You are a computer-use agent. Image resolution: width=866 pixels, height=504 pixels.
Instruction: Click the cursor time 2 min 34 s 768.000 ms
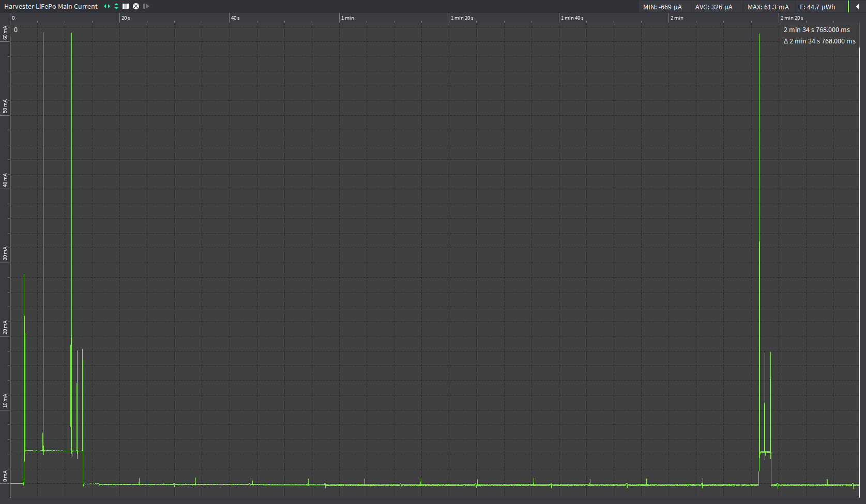point(816,30)
